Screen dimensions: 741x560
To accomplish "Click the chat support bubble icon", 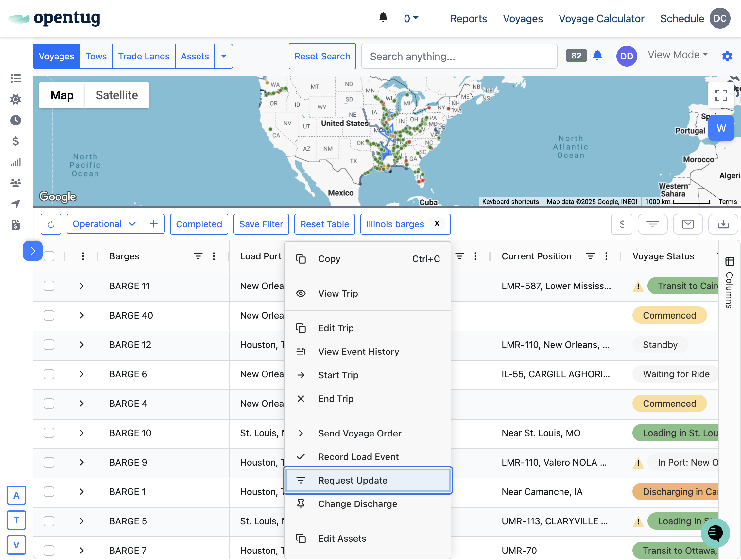I will tap(715, 533).
